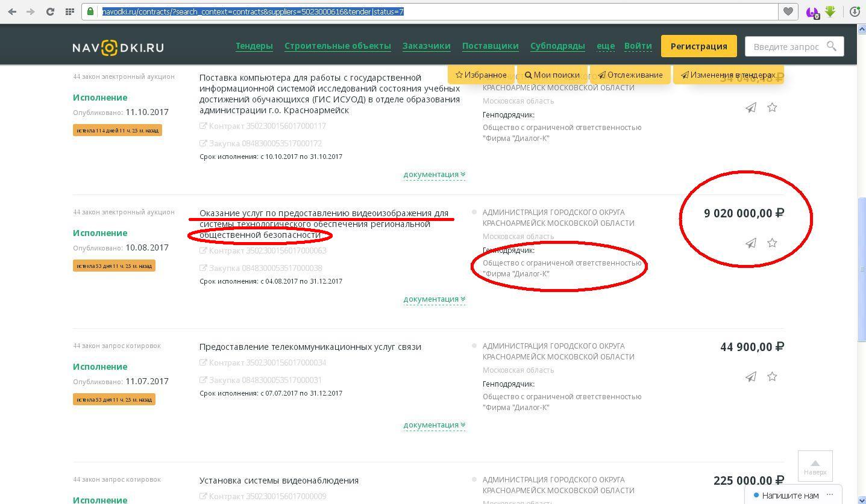This screenshot has width=866, height=504.
Task: Click the site security padlock icon
Action: click(x=90, y=11)
